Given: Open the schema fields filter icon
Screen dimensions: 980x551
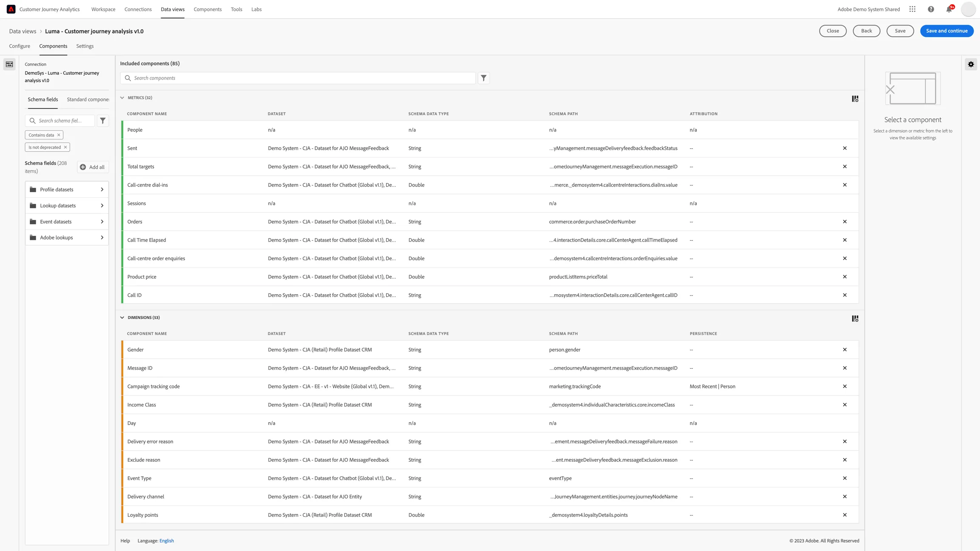Looking at the screenshot, I should [103, 121].
